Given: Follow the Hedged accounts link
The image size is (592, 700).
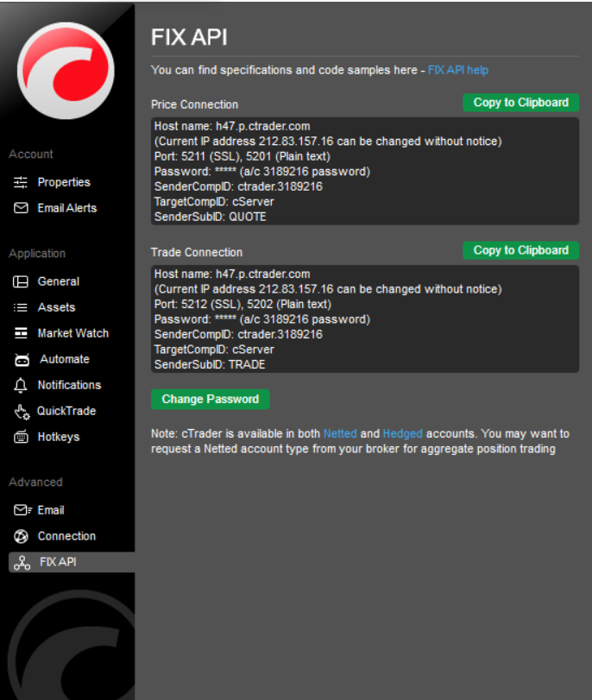Looking at the screenshot, I should [x=402, y=433].
